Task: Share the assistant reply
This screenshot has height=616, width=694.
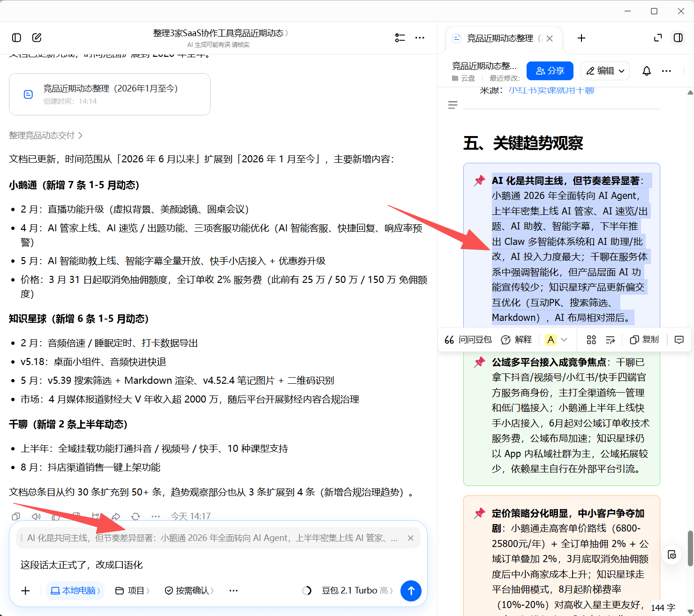Action: 116,517
